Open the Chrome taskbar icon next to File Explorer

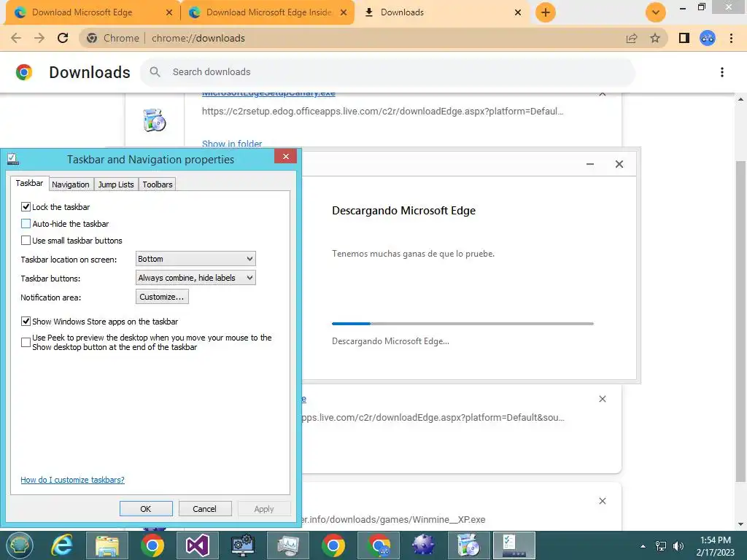pos(152,545)
